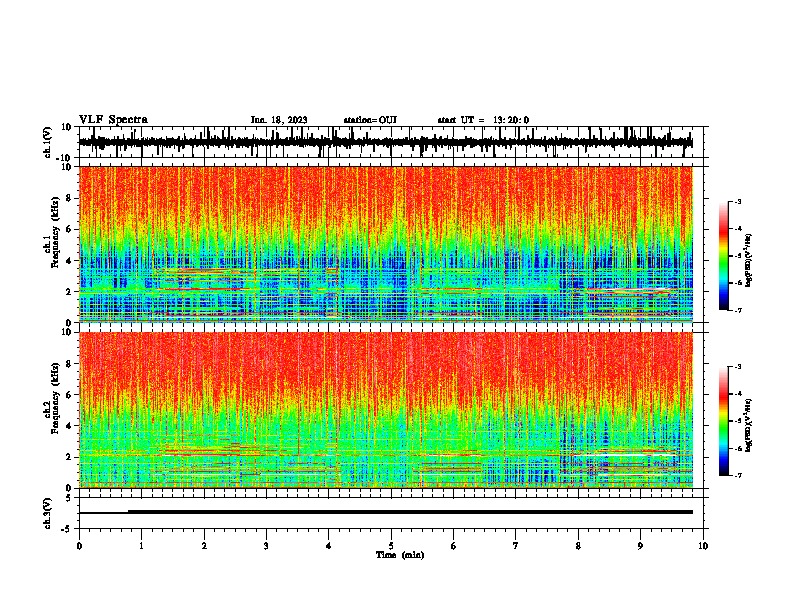Viewport: 792px width, 612px height.
Task: Click the '-7' label on ch.2 color scale
Action: pyautogui.click(x=737, y=475)
